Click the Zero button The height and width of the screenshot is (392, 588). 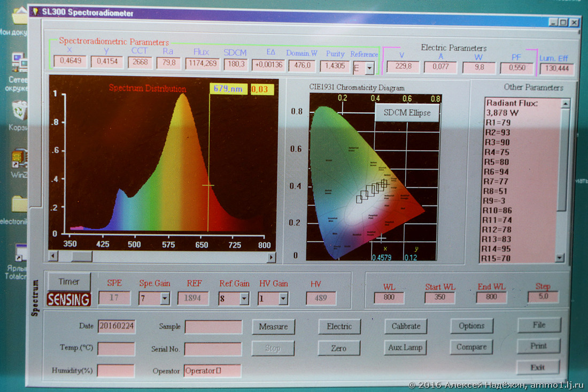click(x=338, y=348)
